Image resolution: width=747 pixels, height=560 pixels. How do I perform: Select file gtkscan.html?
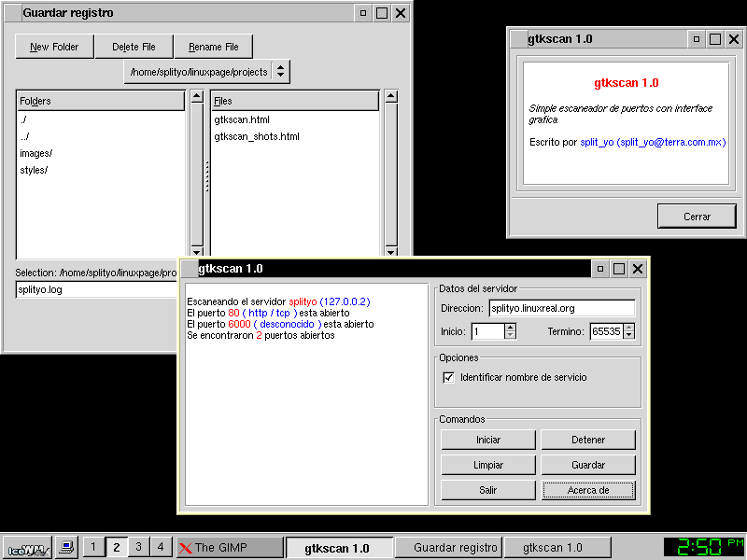[x=295, y=120]
